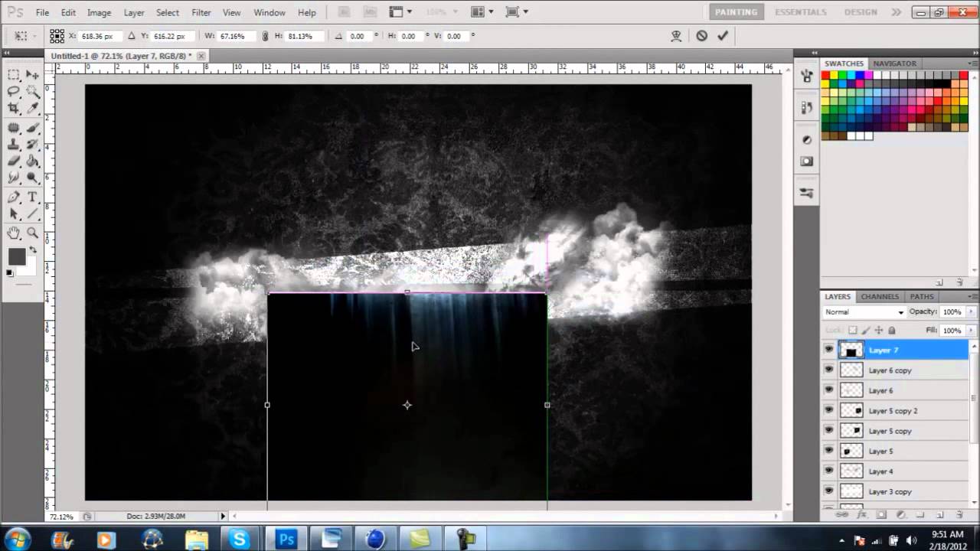980x551 pixels.
Task: Select the Rectangular Marquee tool
Action: point(14,74)
